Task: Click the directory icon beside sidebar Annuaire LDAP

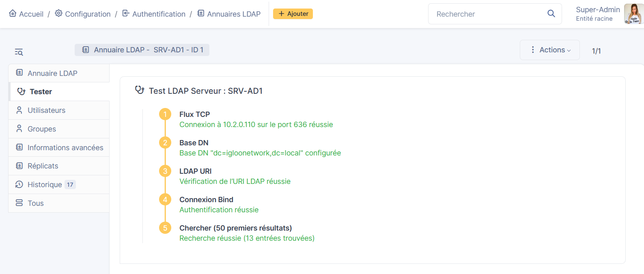Action: pyautogui.click(x=19, y=73)
